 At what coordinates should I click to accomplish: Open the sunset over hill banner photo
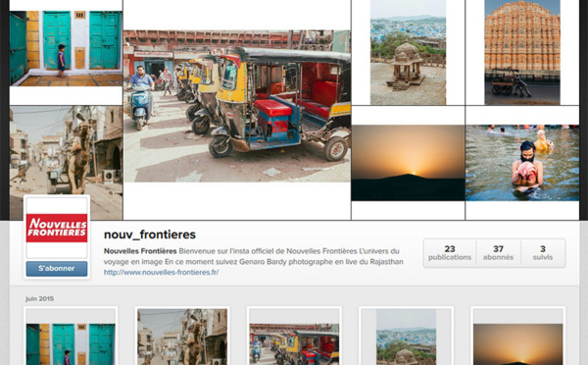[x=408, y=163]
